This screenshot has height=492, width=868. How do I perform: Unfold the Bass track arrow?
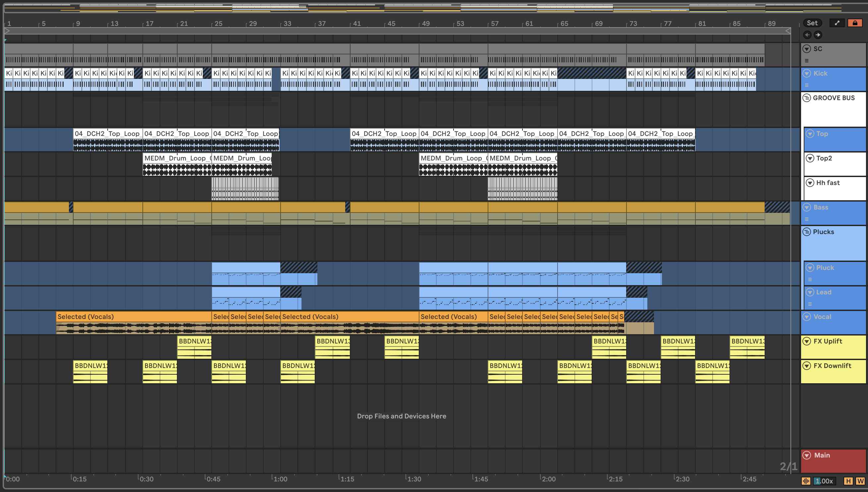[x=807, y=207]
